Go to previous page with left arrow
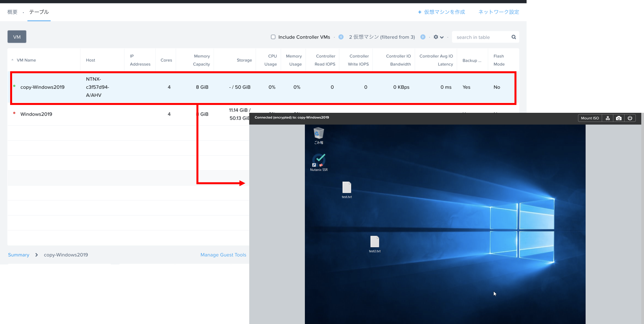Screen dimensions: 644x324 coord(341,37)
